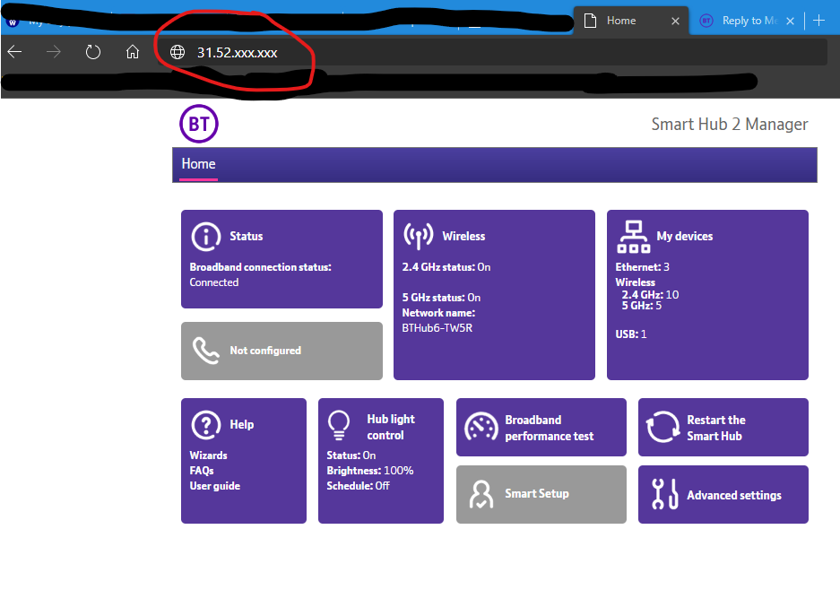Screen dimensions: 840x616
Task: Click the 5 GHz: 5 devices entry
Action: click(x=641, y=306)
